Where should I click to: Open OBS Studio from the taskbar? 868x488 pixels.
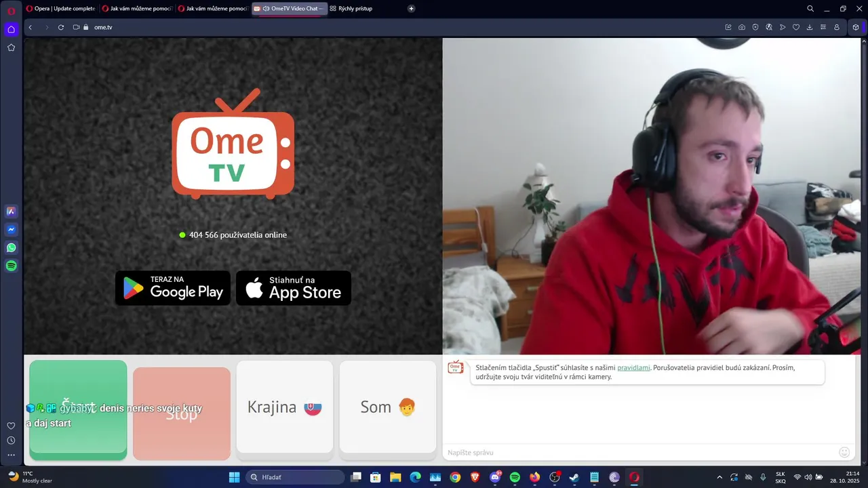click(x=555, y=477)
